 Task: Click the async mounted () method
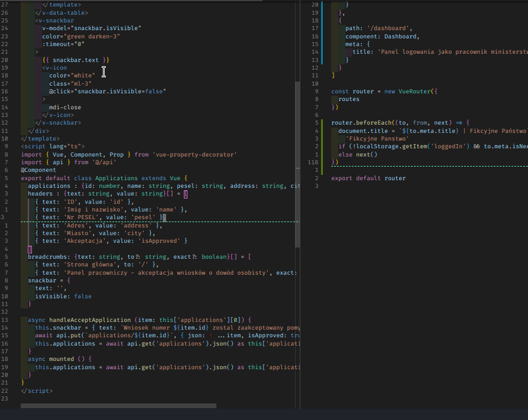(x=60, y=359)
